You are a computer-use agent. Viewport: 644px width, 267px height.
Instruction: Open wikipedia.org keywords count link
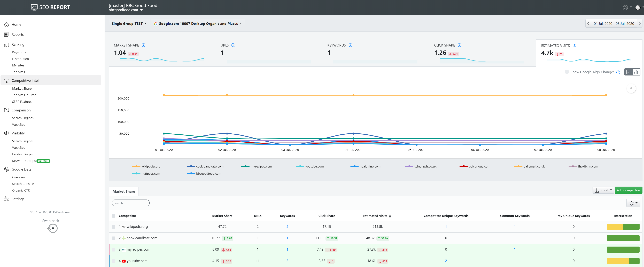(287, 227)
